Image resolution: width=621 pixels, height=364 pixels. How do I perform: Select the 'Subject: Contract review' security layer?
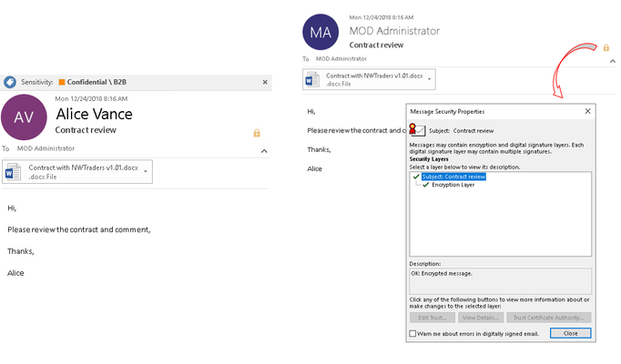click(x=453, y=177)
